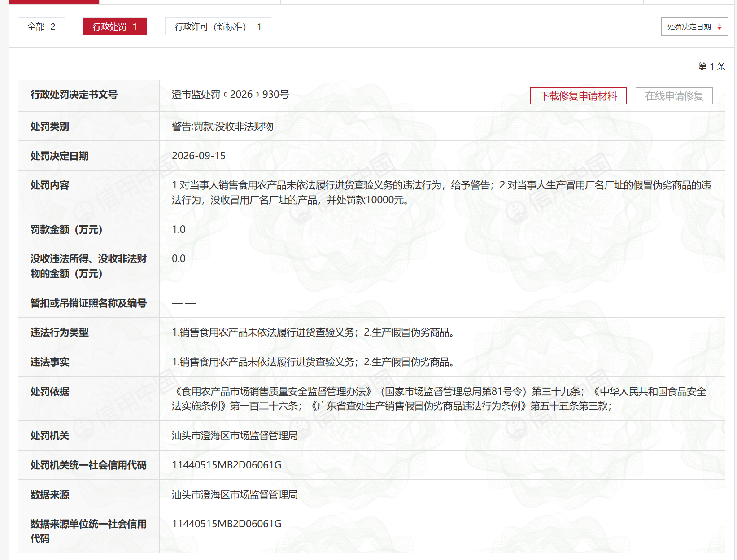This screenshot has height=560, width=737.
Task: Click the 第 1 条 record counter
Action: (x=712, y=66)
